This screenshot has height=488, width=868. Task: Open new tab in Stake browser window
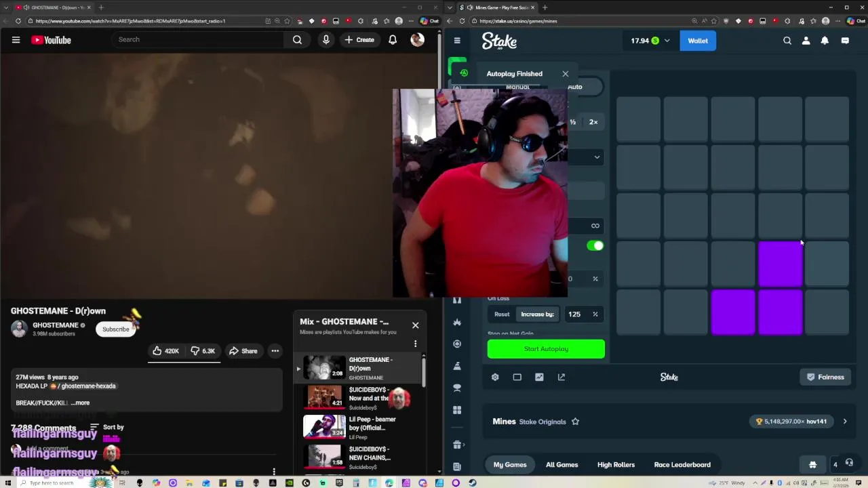[x=545, y=7]
